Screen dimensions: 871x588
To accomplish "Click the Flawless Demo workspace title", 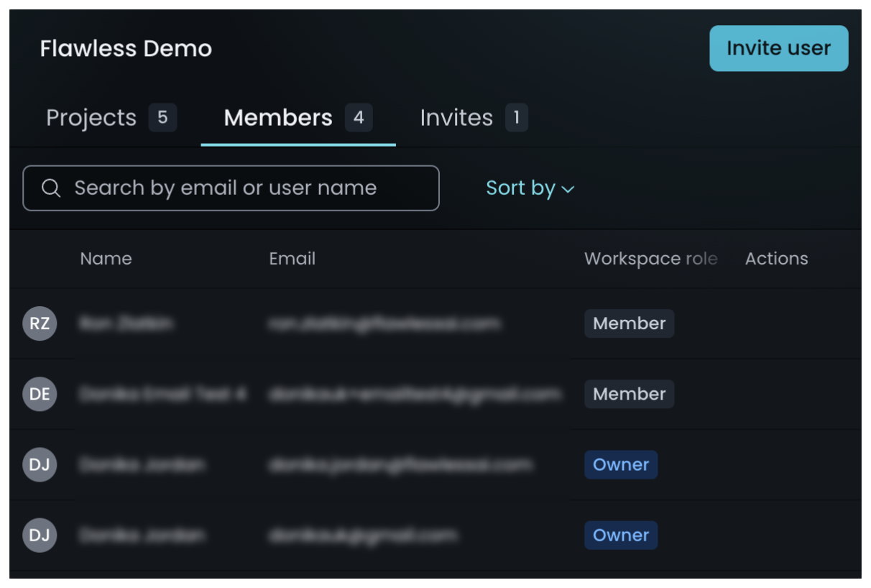I will tap(126, 48).
